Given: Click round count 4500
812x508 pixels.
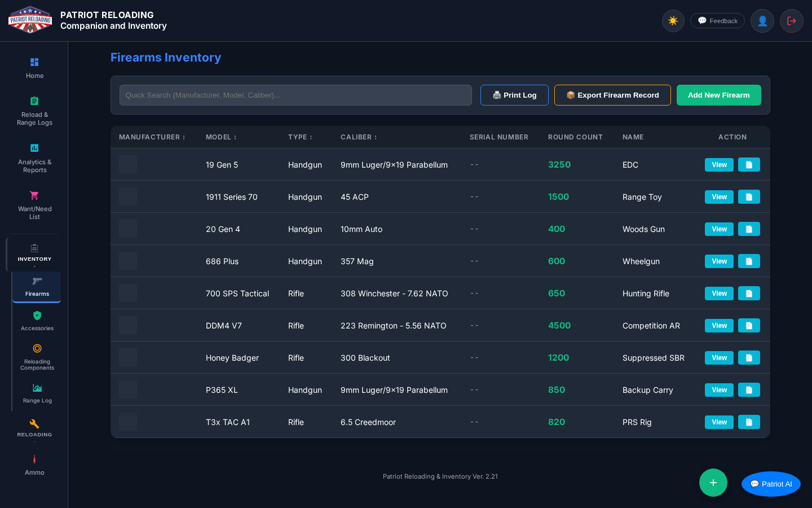Looking at the screenshot, I should coord(559,326).
